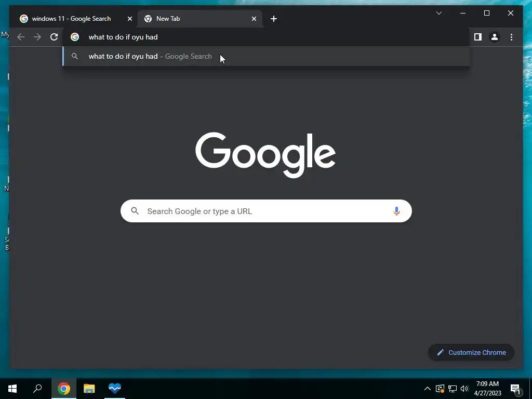Open the tab search chevron

[438, 13]
